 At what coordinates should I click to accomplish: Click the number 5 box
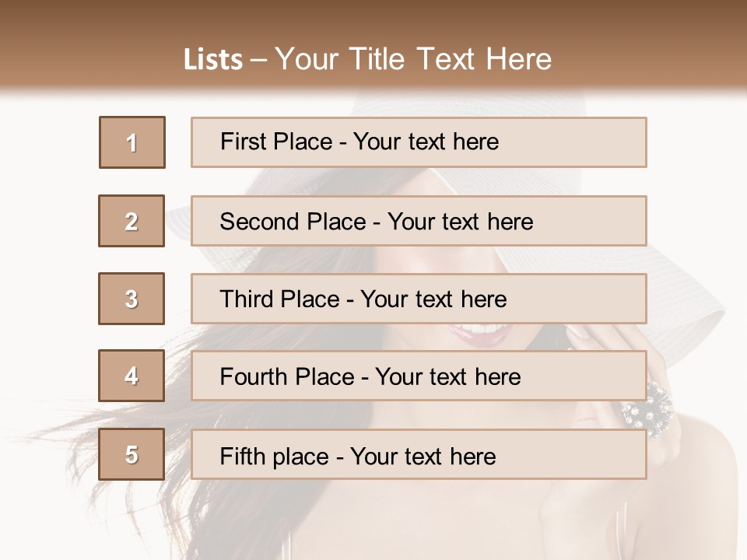pos(132,454)
